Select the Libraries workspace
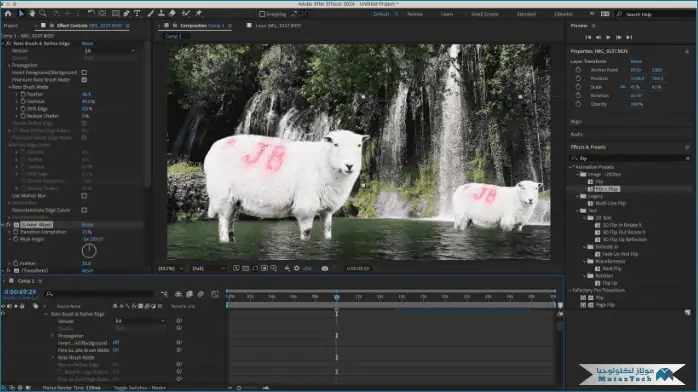698x392 pixels. [x=563, y=14]
